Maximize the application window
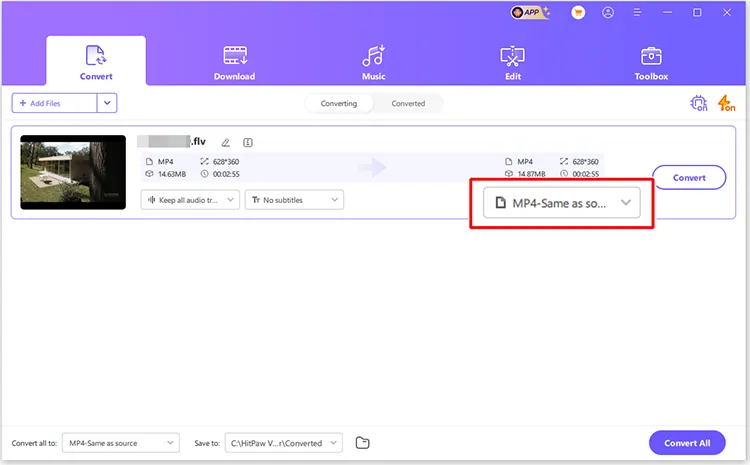 click(x=697, y=12)
